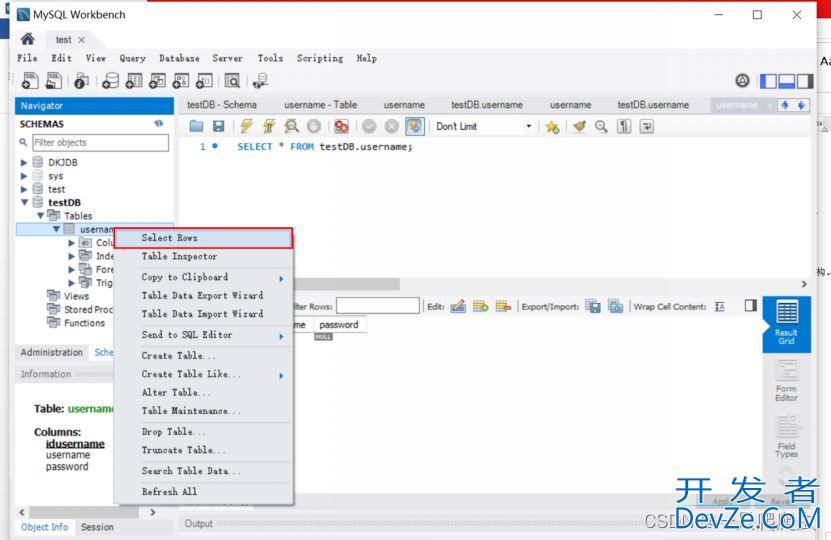Create new schema toolbar icon
Screen dimensions: 831x540
[110, 81]
